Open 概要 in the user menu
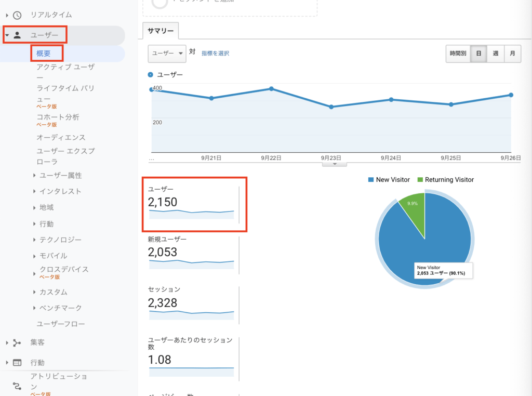532x396 pixels. 44,54
